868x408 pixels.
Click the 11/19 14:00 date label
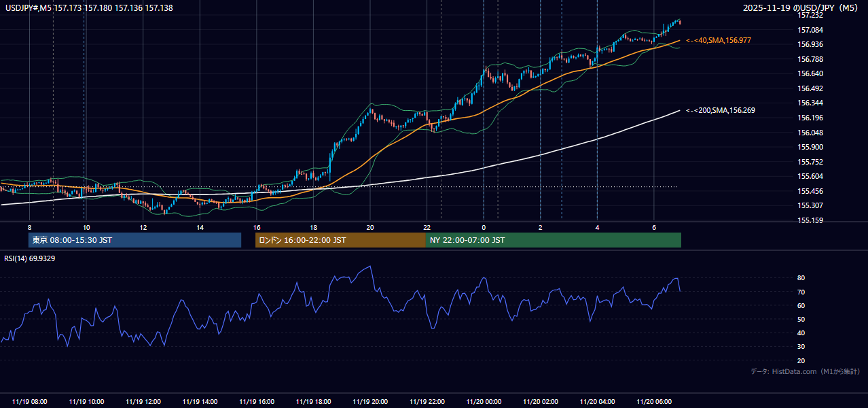(x=200, y=402)
